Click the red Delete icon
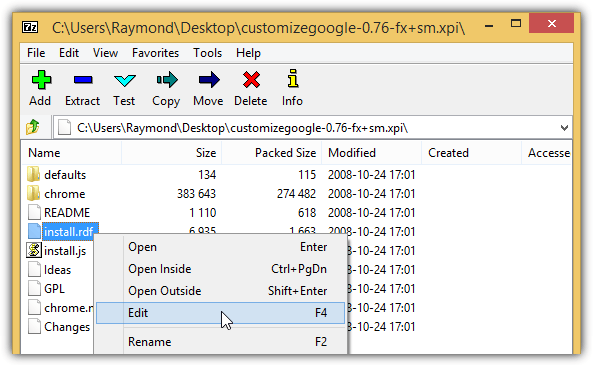 click(251, 80)
